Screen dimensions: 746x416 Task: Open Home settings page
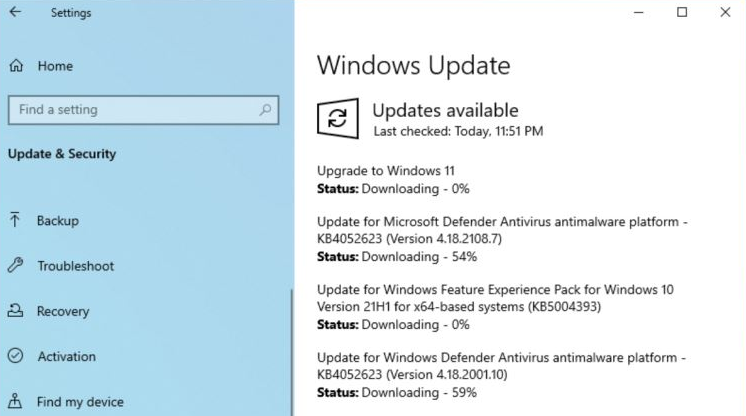[55, 66]
